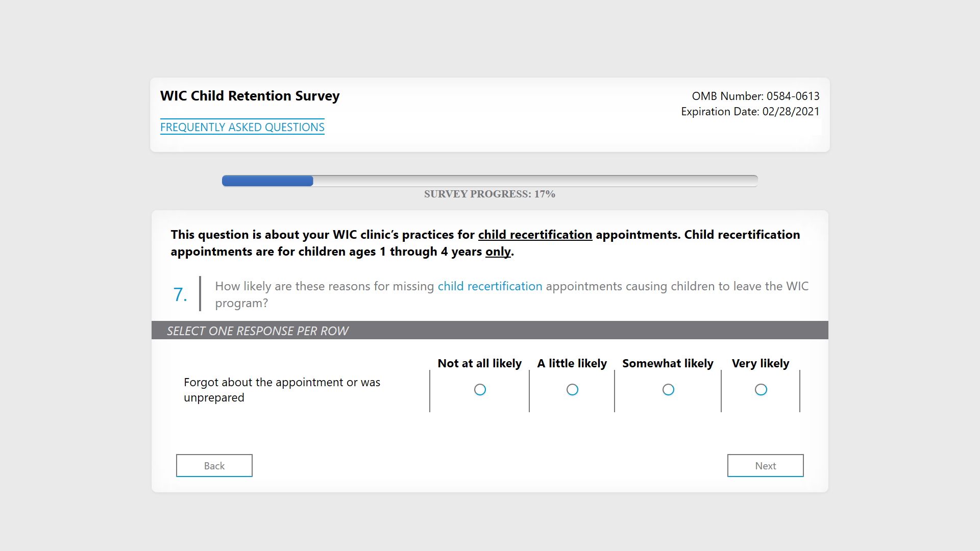Select the 'Not at all likely' radio button
The height and width of the screenshot is (551, 980).
(480, 390)
